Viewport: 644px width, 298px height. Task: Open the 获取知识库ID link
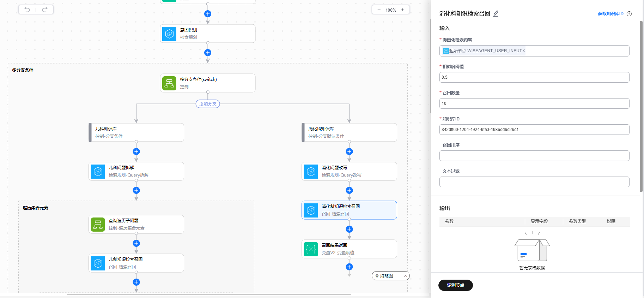click(610, 14)
